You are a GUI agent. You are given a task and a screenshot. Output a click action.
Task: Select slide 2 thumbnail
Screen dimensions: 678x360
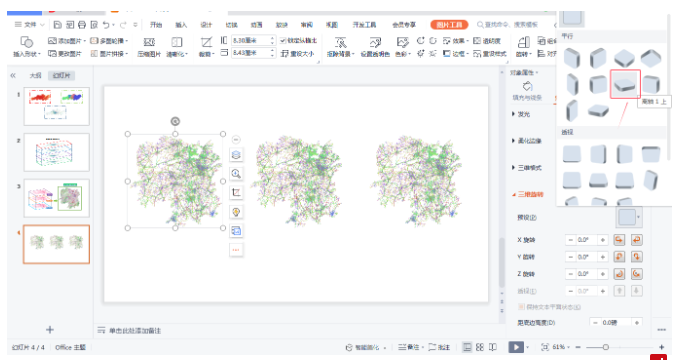(x=56, y=152)
